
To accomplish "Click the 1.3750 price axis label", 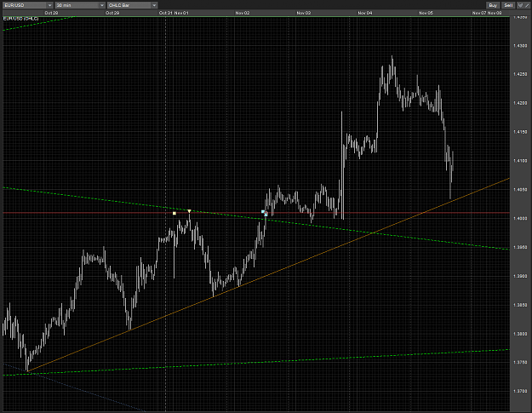I will click(x=520, y=363).
